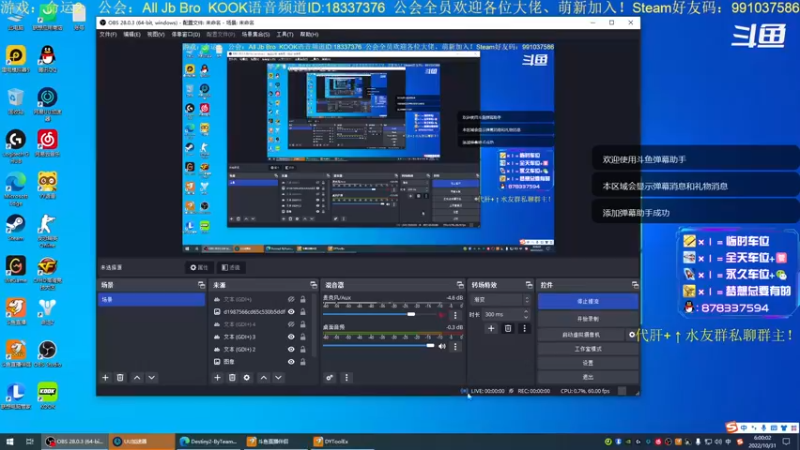Screen dimensions: 800x450
Task: Remove transition using the trash icon
Action: (508, 329)
